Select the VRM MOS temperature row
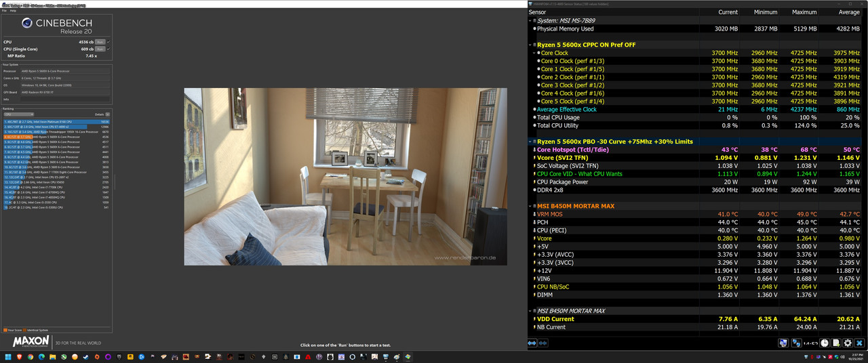This screenshot has width=868, height=363. [x=695, y=214]
